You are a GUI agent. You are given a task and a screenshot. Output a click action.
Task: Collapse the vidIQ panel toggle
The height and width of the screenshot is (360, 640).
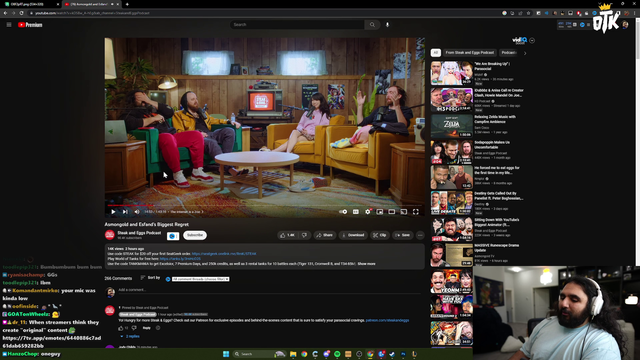click(532, 40)
